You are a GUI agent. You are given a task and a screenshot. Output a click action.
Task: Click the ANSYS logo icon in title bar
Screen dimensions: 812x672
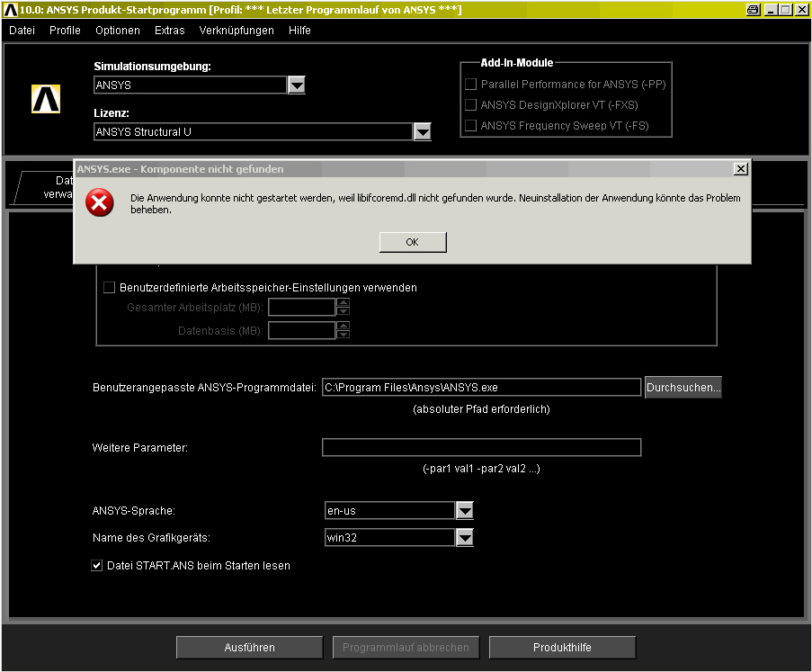(x=11, y=9)
